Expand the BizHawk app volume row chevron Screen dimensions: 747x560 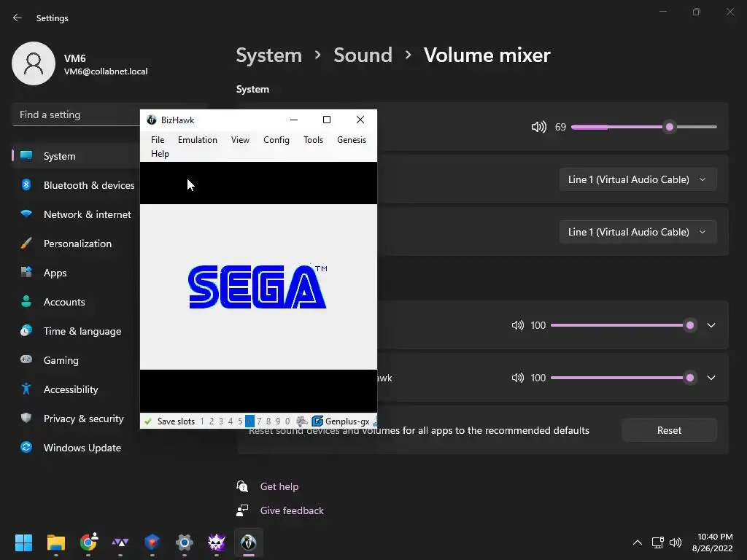pos(711,378)
